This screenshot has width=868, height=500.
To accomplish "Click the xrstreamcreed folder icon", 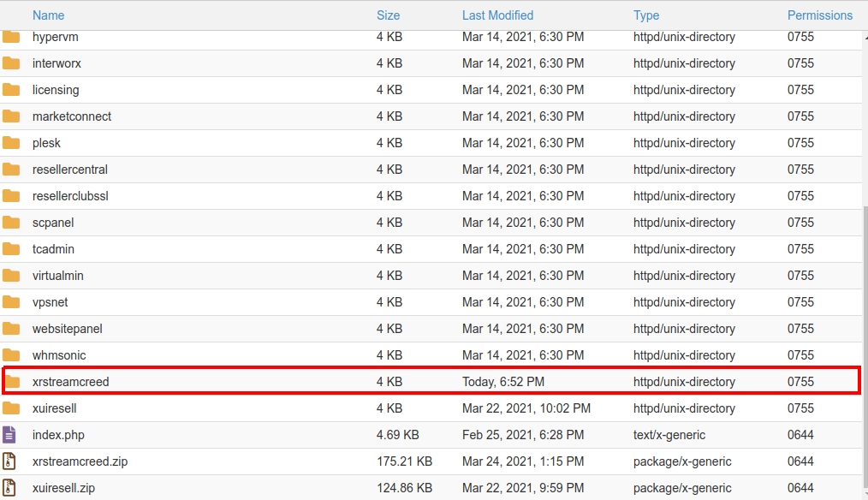I will click(x=12, y=382).
